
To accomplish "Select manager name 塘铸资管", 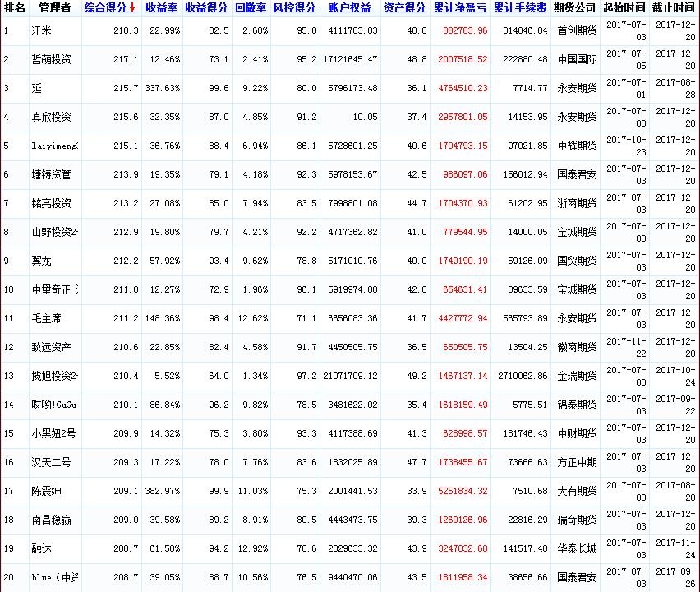I will pyautogui.click(x=51, y=174).
